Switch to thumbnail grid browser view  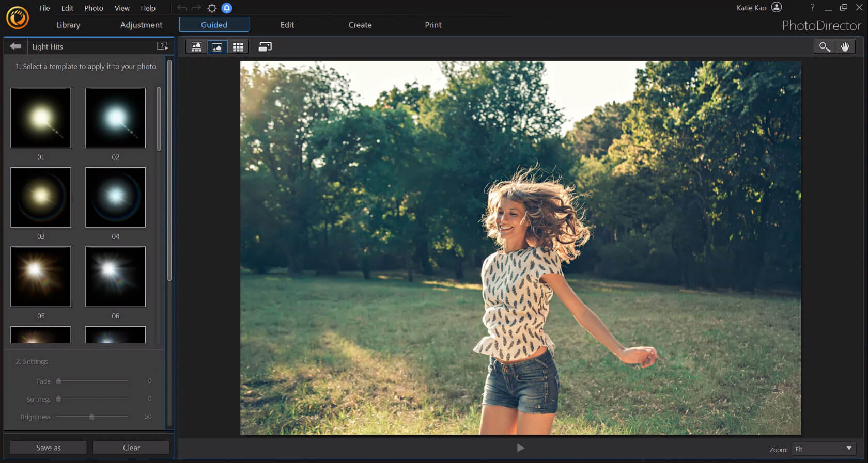point(238,47)
